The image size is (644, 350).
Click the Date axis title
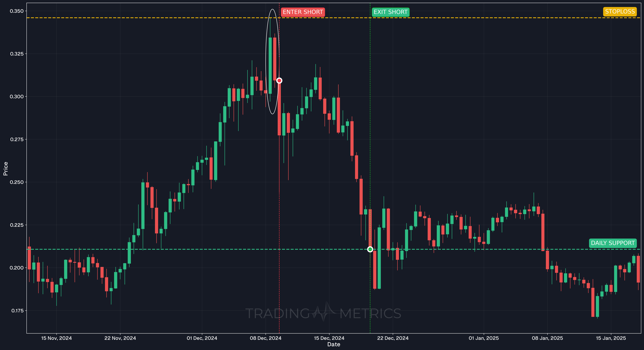(x=334, y=345)
